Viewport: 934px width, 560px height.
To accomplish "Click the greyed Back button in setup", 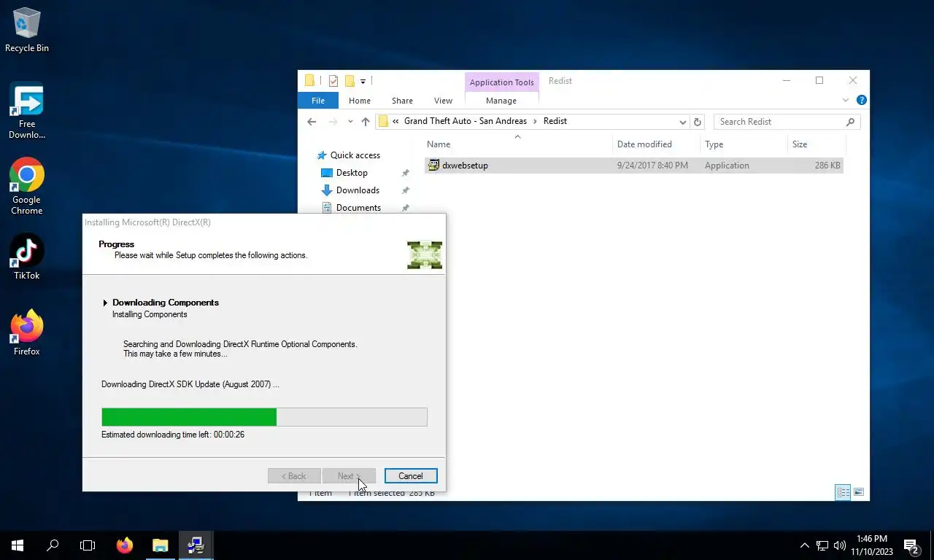I will (294, 475).
